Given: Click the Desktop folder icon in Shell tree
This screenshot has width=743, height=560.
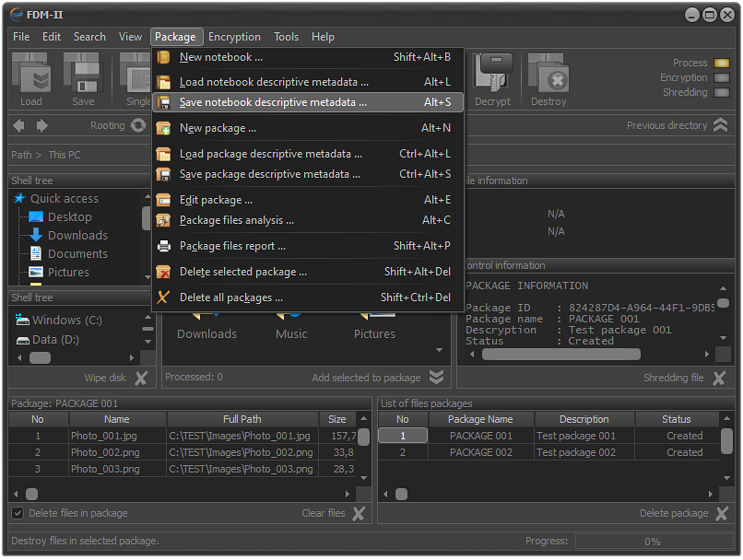Looking at the screenshot, I should pyautogui.click(x=36, y=216).
